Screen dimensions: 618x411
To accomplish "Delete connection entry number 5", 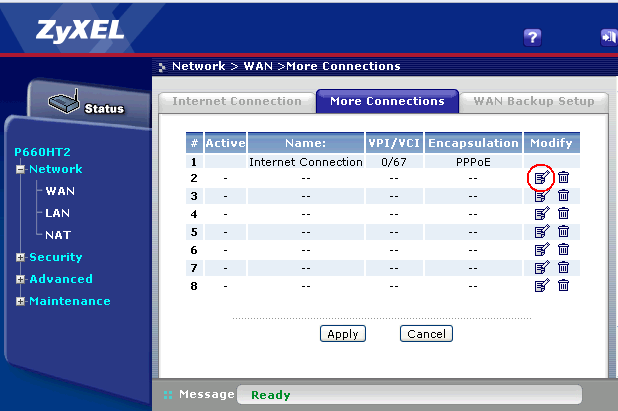I will pyautogui.click(x=563, y=232).
